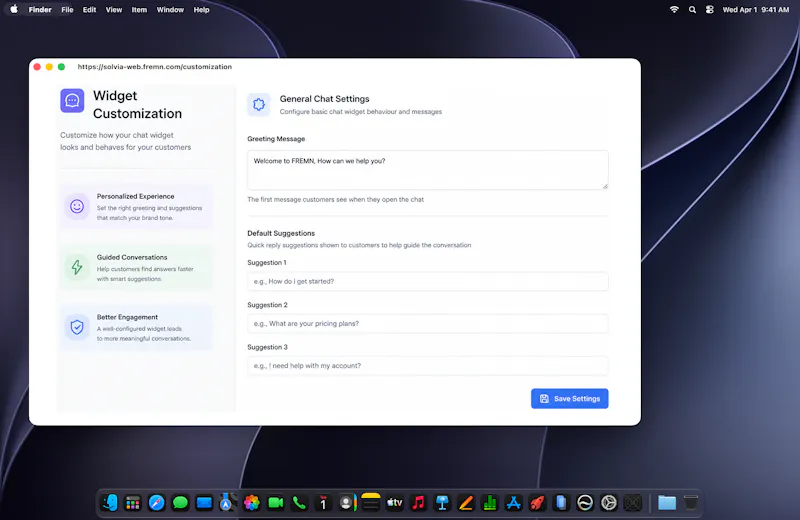
Task: Open the Apple menu
Action: (x=14, y=9)
